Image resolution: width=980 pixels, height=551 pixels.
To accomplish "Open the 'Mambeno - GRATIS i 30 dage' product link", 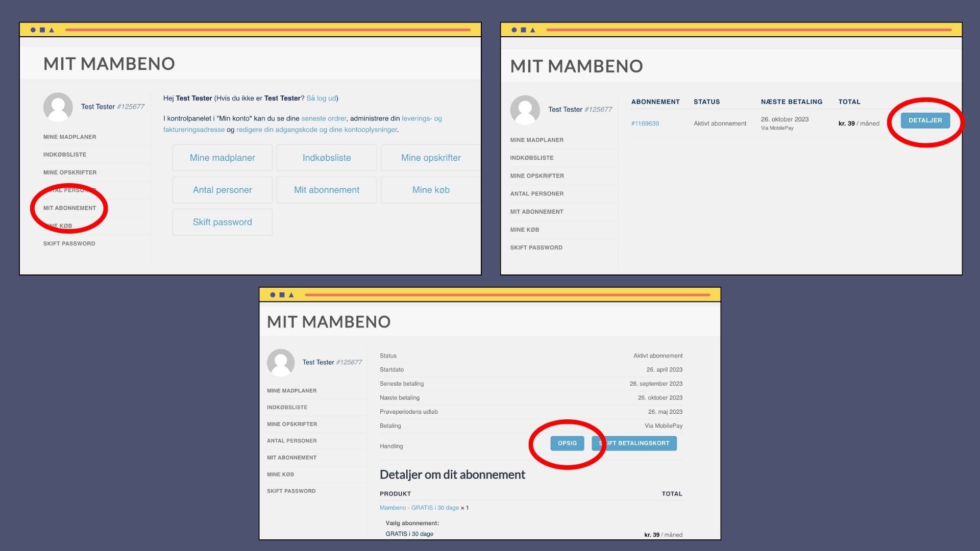I will point(419,508).
